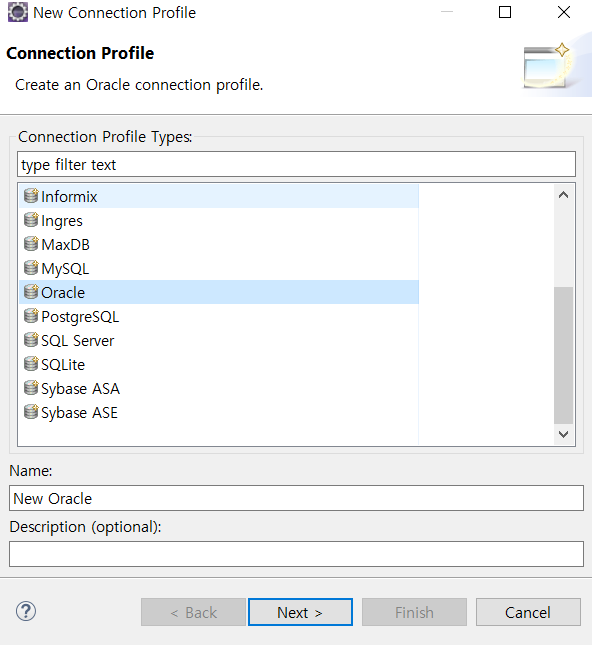Click the Description optional field
Image resolution: width=592 pixels, height=645 pixels.
(296, 554)
